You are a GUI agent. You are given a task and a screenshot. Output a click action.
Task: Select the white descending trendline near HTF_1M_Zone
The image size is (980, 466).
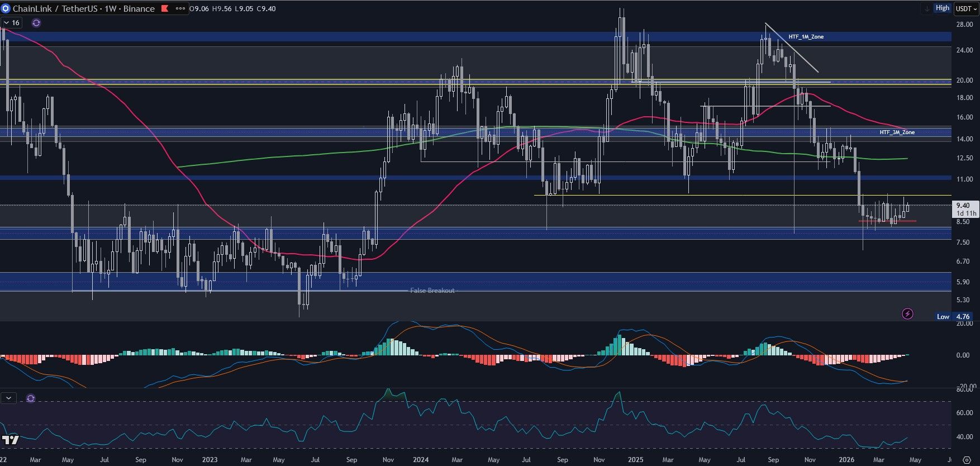pyautogui.click(x=792, y=48)
